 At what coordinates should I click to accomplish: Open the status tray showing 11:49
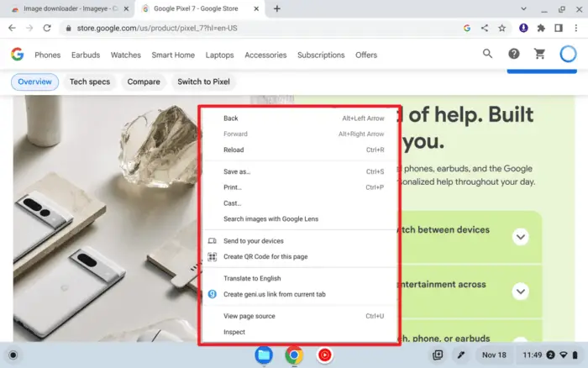click(x=549, y=355)
